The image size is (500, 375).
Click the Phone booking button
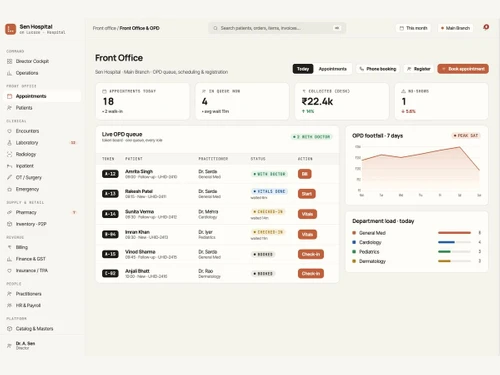click(378, 69)
